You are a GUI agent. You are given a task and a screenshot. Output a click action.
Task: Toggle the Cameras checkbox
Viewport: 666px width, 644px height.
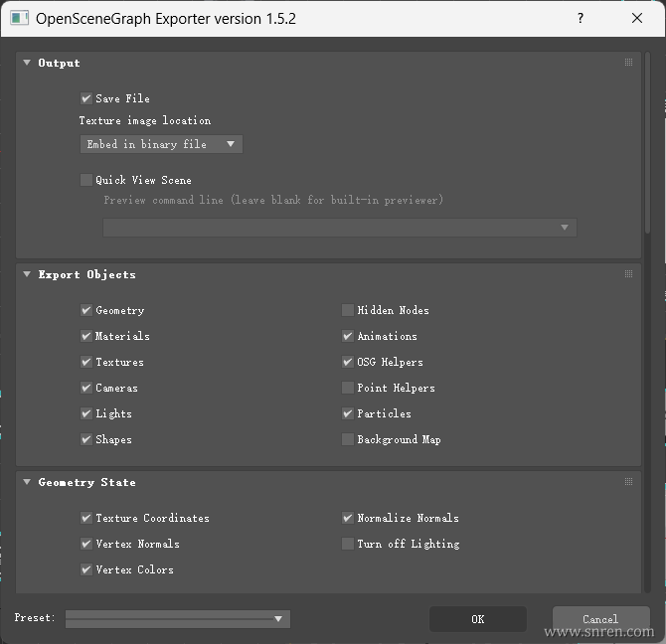pos(86,388)
